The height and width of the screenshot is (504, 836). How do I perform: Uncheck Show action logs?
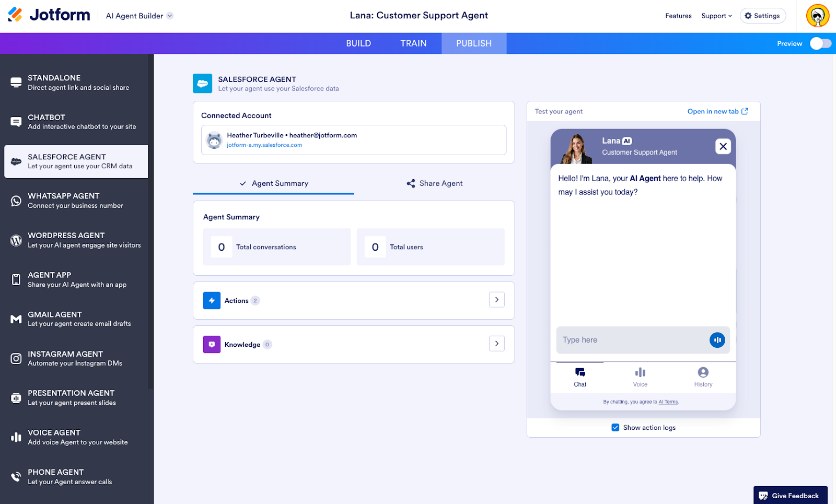pyautogui.click(x=616, y=427)
